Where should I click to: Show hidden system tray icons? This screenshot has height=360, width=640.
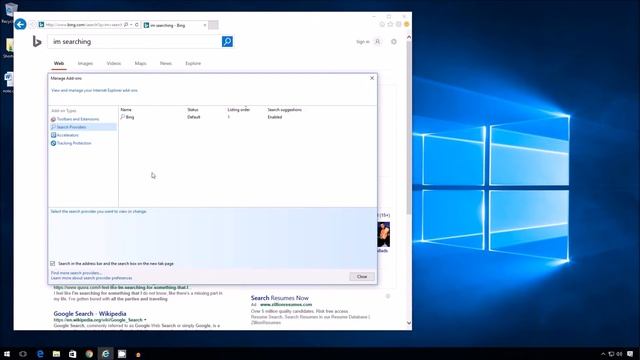click(603, 354)
